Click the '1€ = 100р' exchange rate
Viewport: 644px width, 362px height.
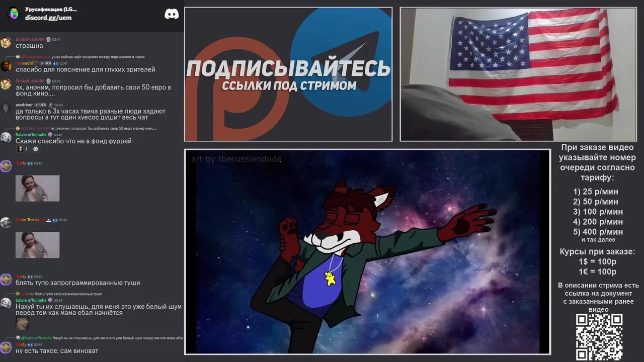(x=597, y=271)
